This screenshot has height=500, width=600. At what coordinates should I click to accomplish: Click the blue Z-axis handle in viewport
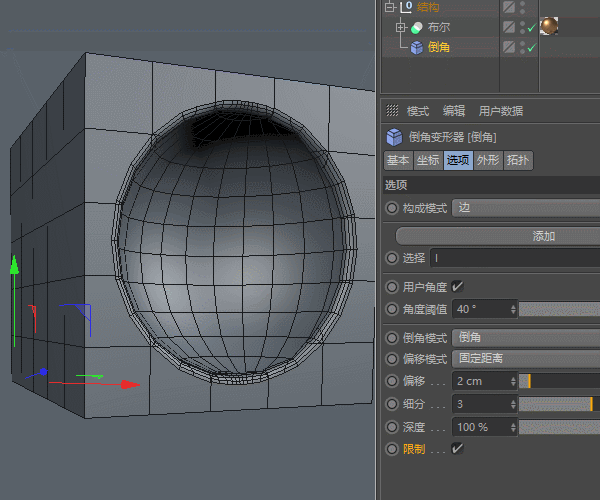44,371
